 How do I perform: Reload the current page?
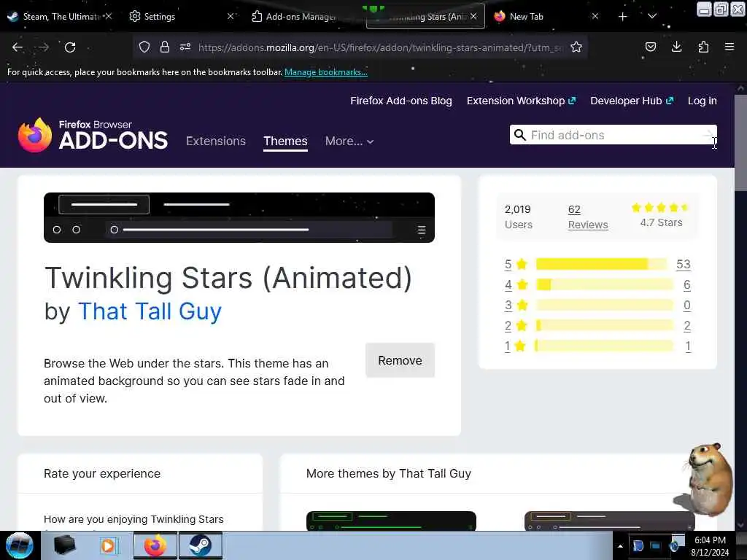click(70, 47)
